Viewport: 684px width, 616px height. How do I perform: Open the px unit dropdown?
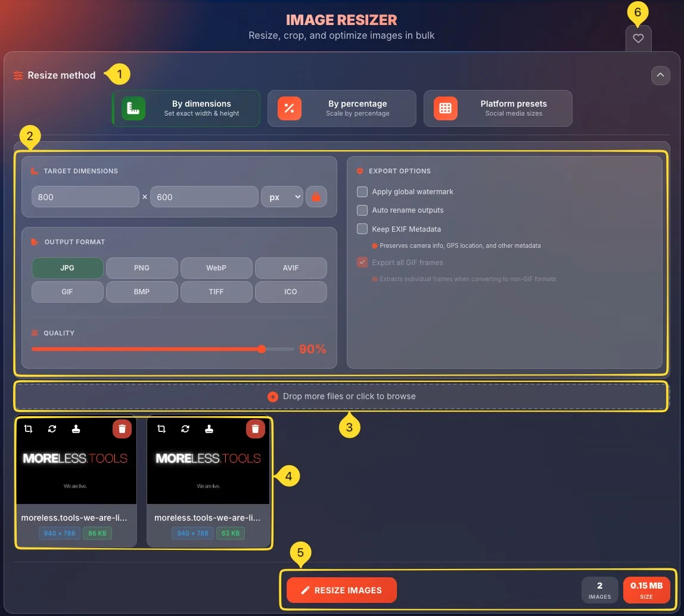coord(282,197)
